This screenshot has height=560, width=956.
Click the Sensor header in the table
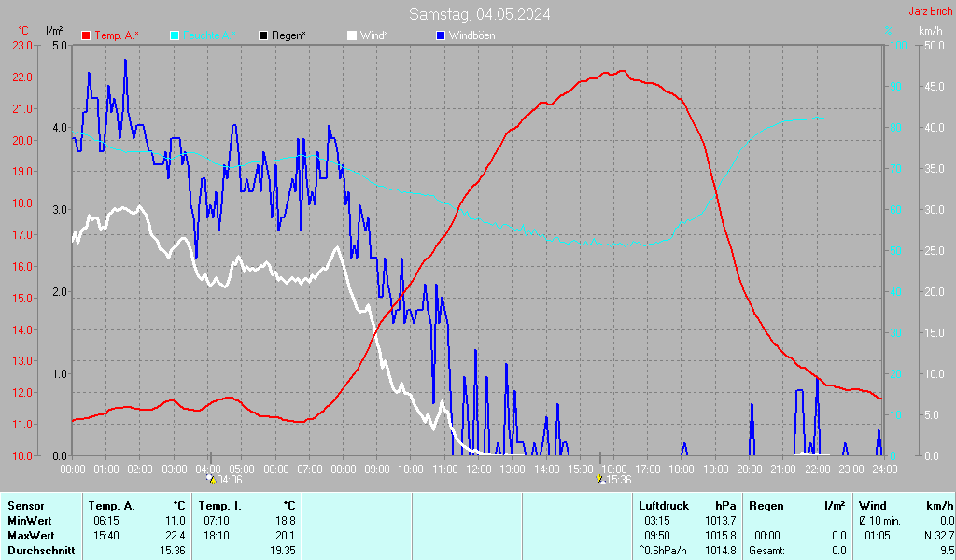click(x=24, y=506)
